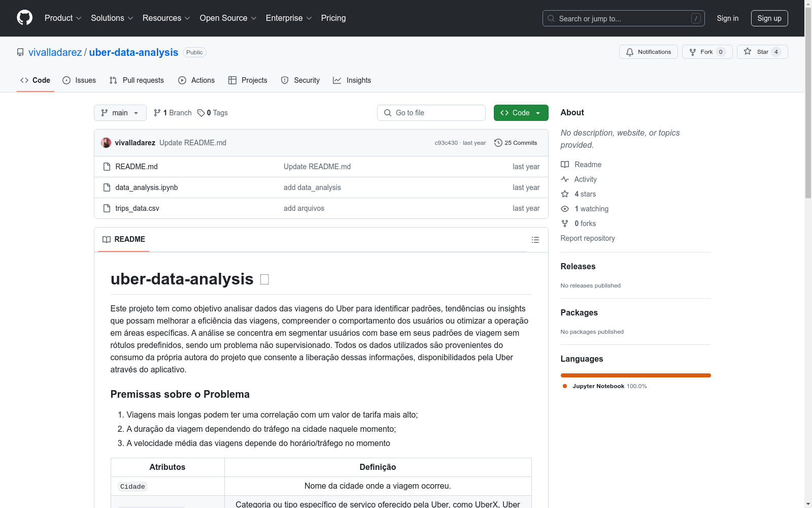
Task: Open the trips_data.csv file
Action: pos(138,208)
